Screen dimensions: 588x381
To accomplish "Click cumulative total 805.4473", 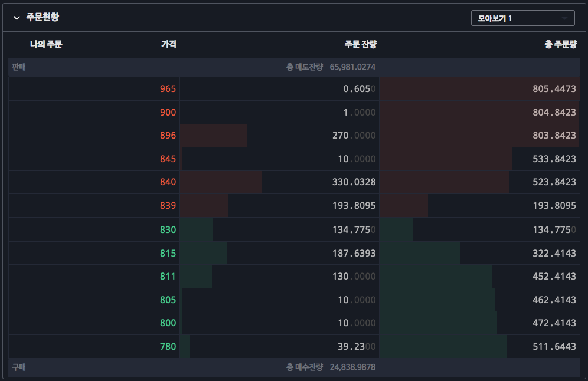I will [x=554, y=89].
